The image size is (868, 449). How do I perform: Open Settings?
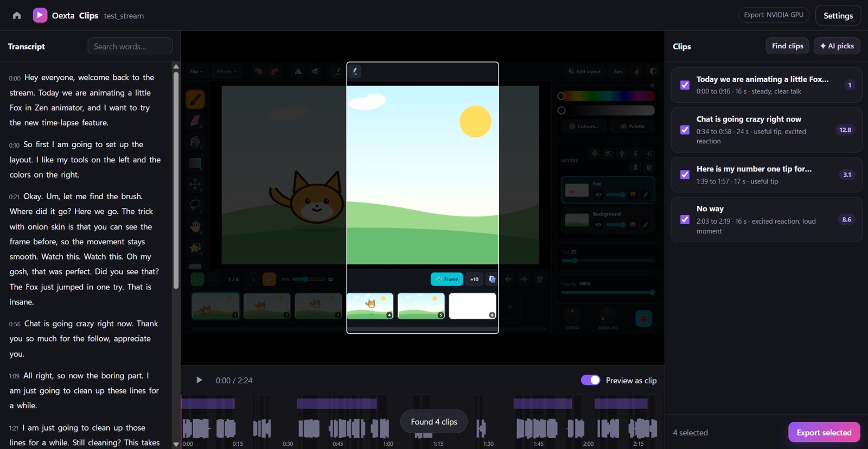[838, 15]
